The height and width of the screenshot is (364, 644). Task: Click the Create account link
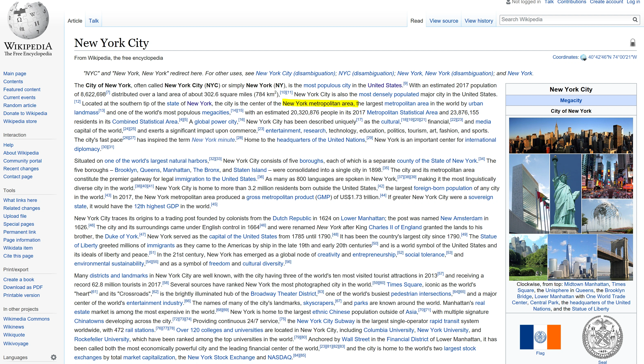point(606,2)
